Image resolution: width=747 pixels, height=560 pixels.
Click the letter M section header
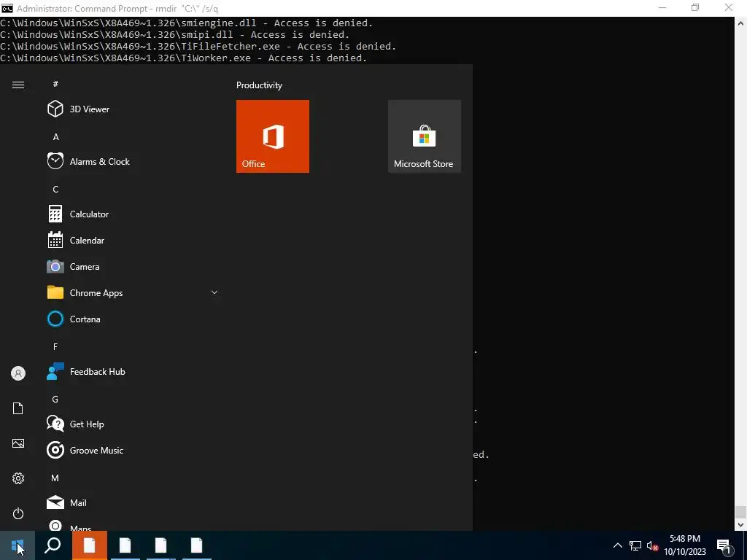click(x=55, y=478)
